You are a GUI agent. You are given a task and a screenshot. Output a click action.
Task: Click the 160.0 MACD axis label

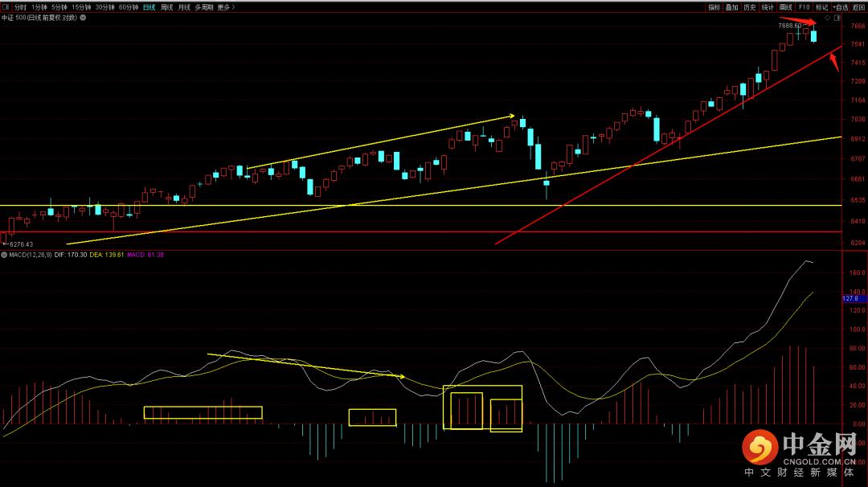pyautogui.click(x=858, y=272)
